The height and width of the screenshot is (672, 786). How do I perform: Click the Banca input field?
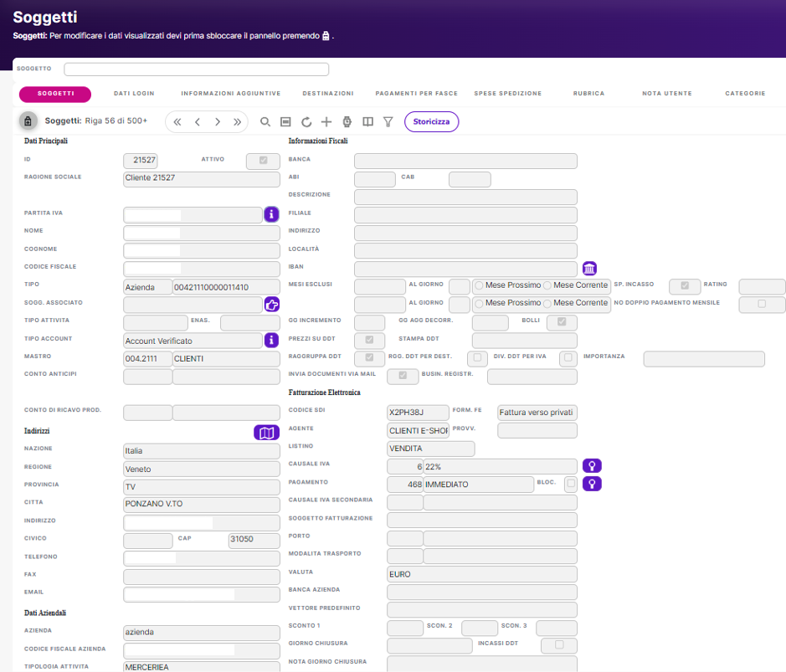pyautogui.click(x=465, y=161)
